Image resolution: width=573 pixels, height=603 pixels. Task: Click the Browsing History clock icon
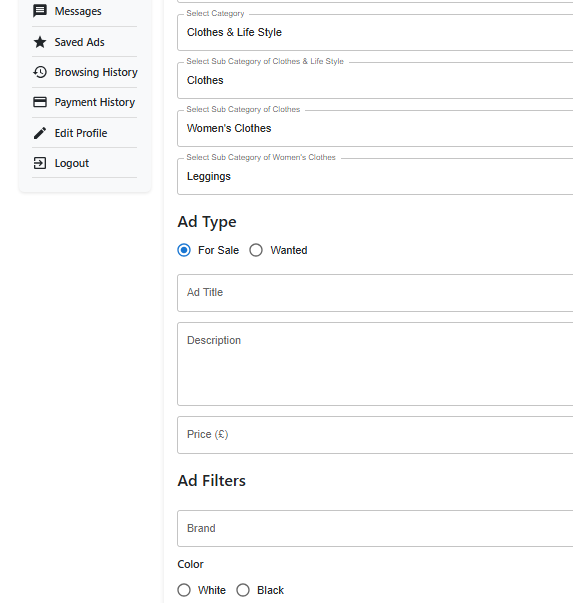(x=40, y=72)
